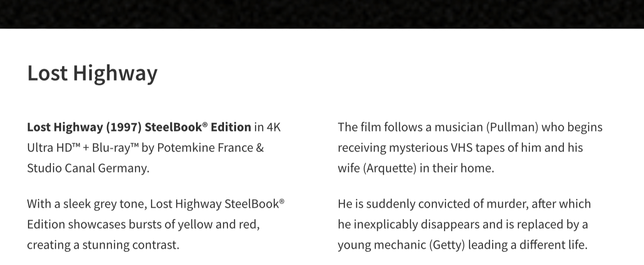Click the Lost Highway heading
Screen dimensions: 644x265
(92, 73)
